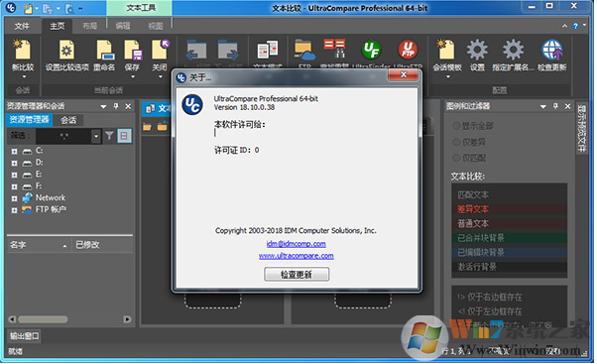Open the idm@idmcomp.com email link
597x364 pixels.
click(296, 244)
